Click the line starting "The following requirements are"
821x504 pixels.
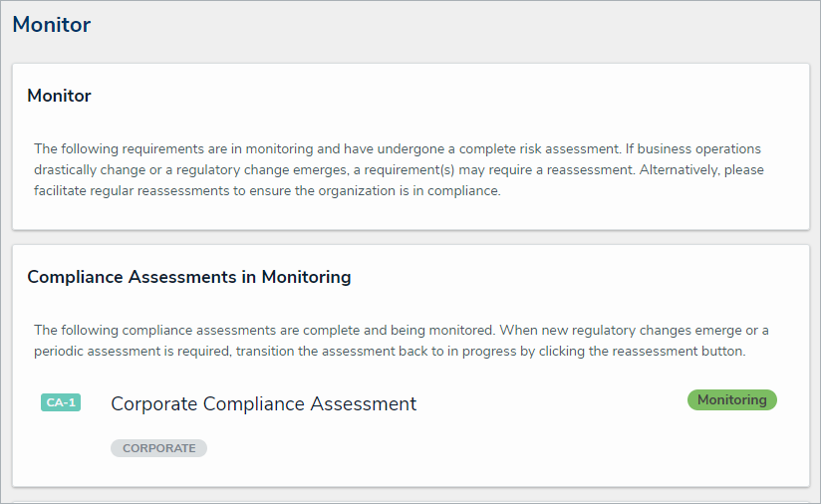pyautogui.click(x=397, y=148)
